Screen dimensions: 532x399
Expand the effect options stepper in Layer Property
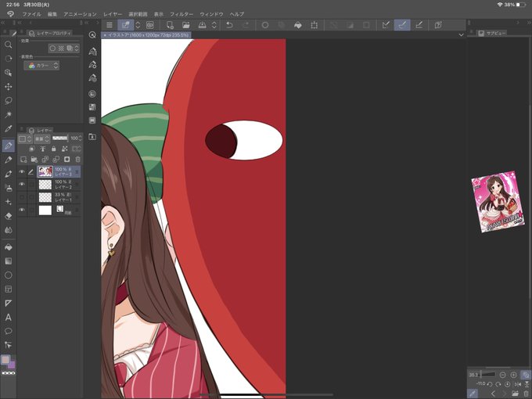[77, 49]
